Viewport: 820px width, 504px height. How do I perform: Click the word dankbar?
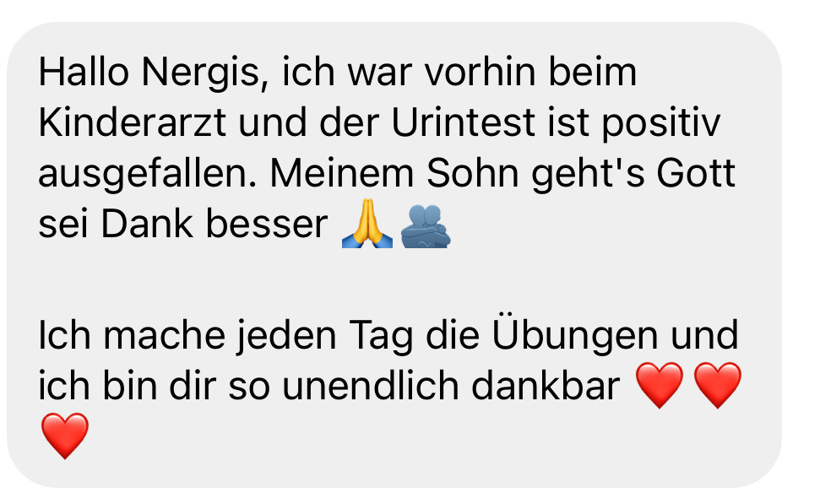[x=546, y=386]
